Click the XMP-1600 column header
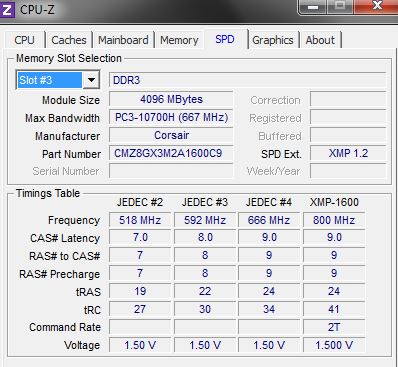 (x=334, y=202)
